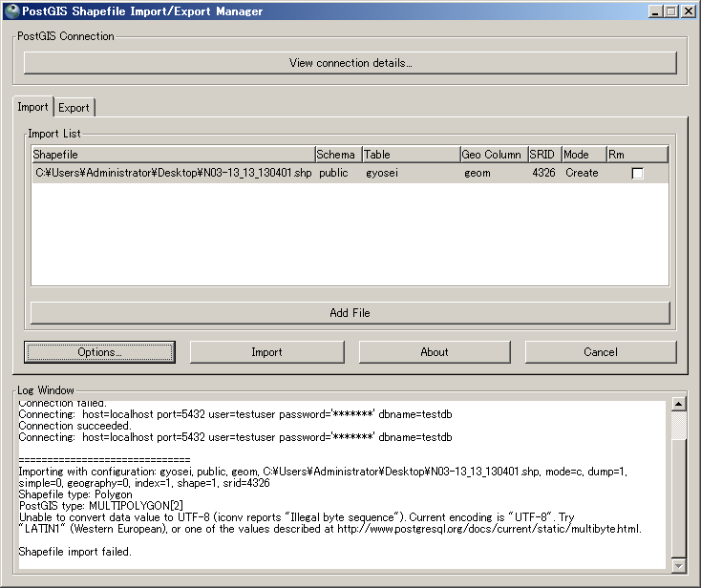Switch to the Export tab
This screenshot has height=588, width=701.
click(x=74, y=108)
